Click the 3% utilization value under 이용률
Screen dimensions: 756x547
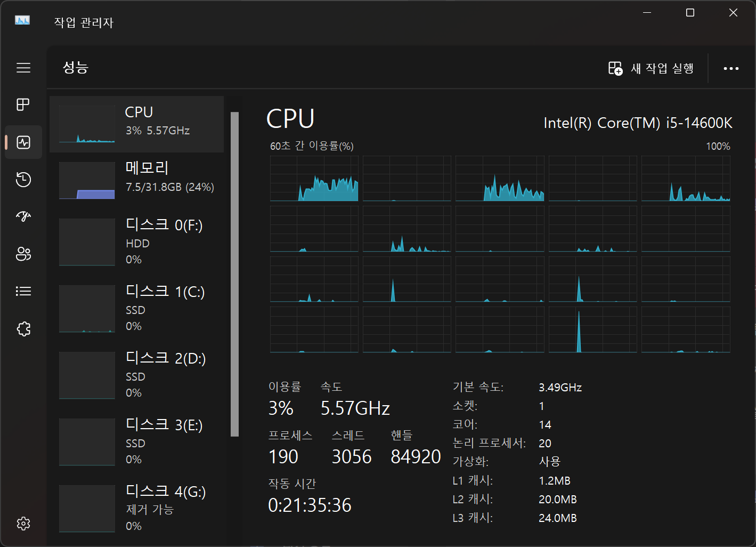(x=281, y=408)
